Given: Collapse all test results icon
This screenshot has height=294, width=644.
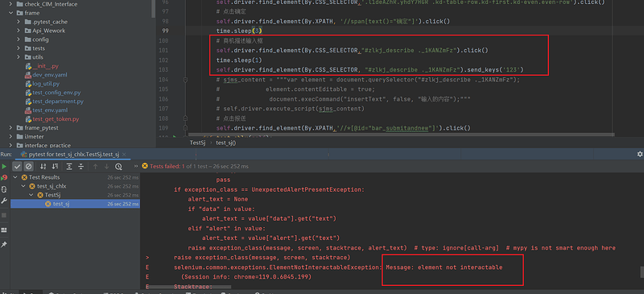Looking at the screenshot, I should click(81, 167).
